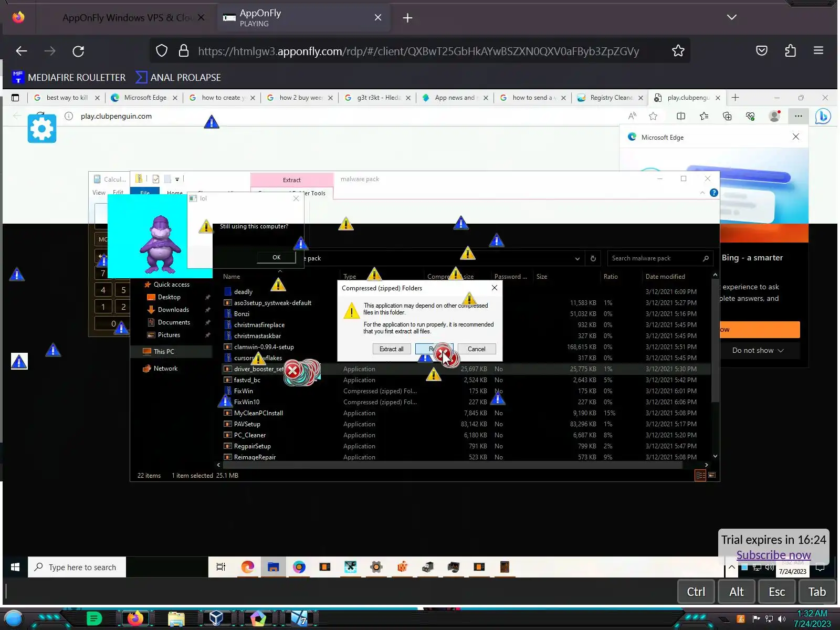
Task: Switch Explorer to large icons view
Action: [x=712, y=476]
